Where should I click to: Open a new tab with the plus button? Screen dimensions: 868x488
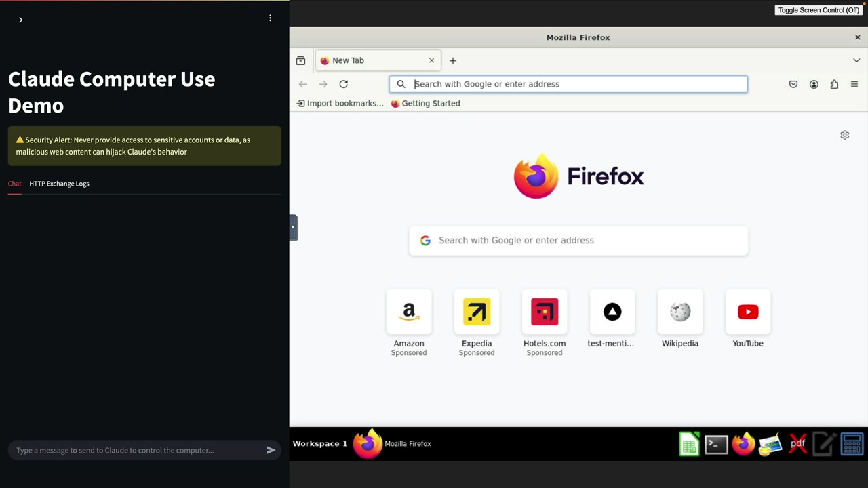pos(453,60)
